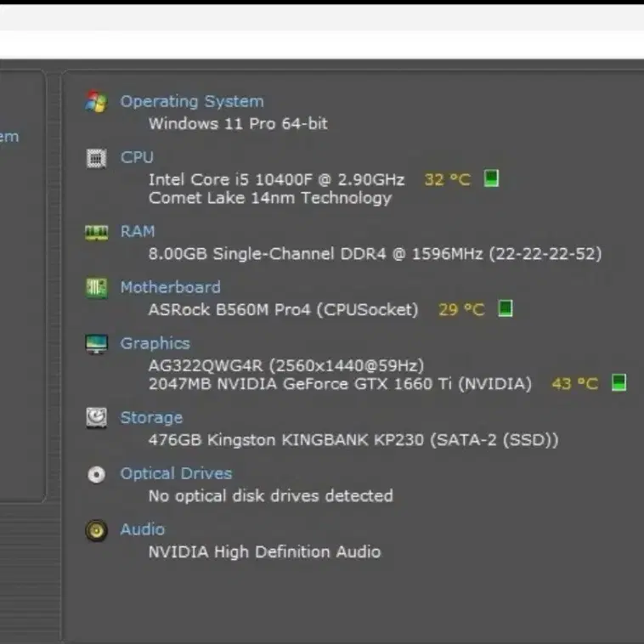Viewport: 644px width, 644px height.
Task: Click the Storage hard drive icon
Action: (x=97, y=418)
